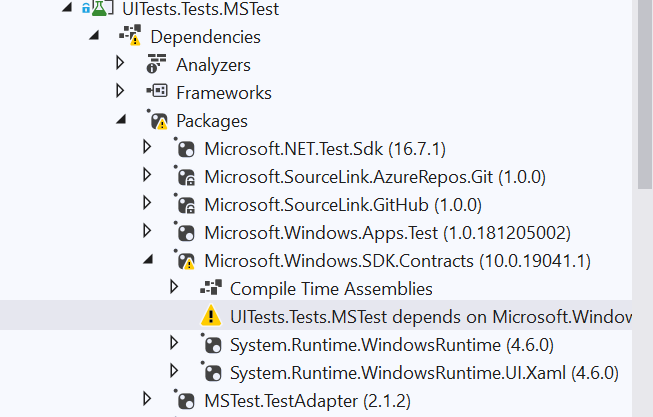Click the Frameworks icon
The image size is (653, 417).
[156, 93]
